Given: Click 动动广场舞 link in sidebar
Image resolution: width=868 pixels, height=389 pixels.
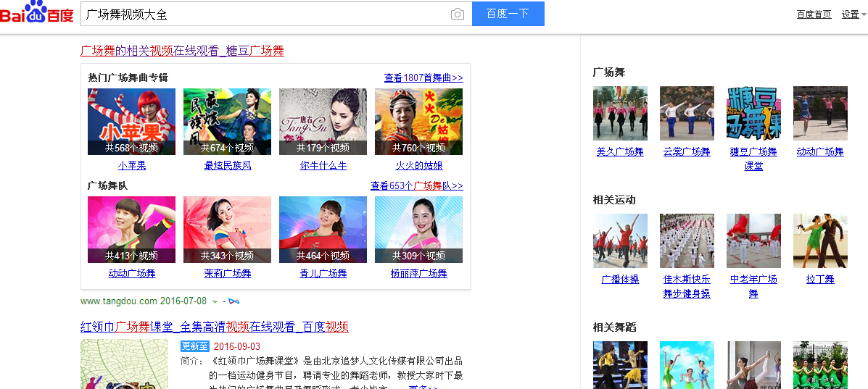Looking at the screenshot, I should click(820, 151).
